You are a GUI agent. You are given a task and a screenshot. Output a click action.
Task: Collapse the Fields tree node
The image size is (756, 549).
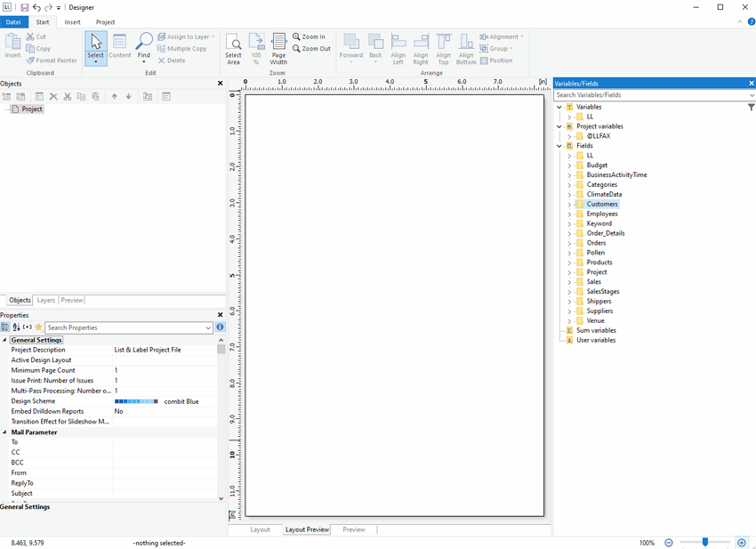(x=559, y=146)
